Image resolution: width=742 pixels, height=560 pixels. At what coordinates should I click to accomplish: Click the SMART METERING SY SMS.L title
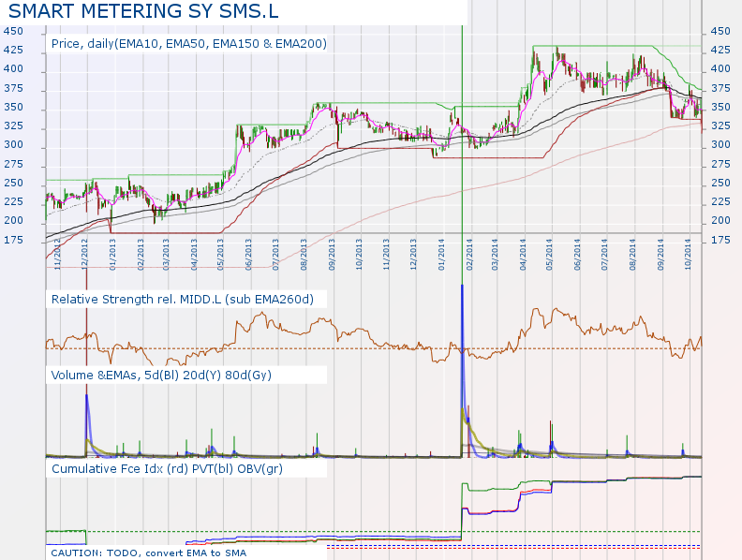(143, 11)
